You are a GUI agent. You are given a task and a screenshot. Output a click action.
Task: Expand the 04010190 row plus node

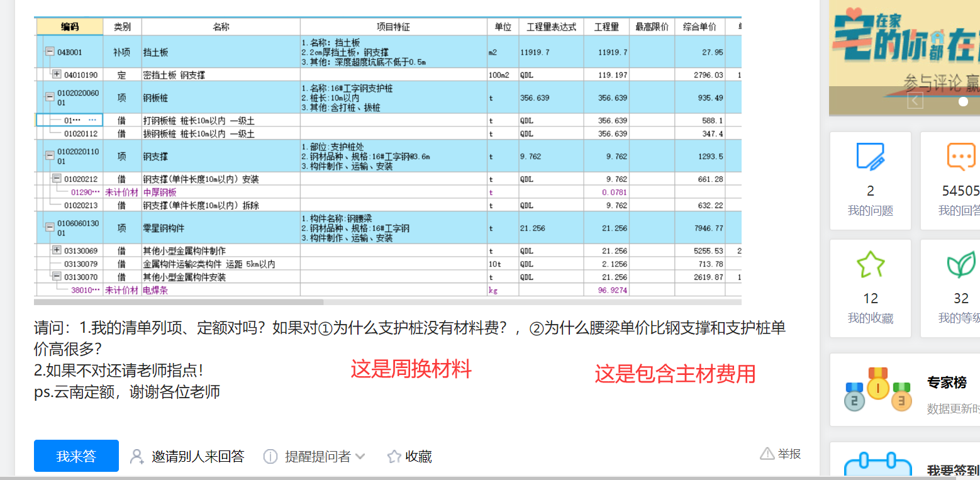(57, 74)
